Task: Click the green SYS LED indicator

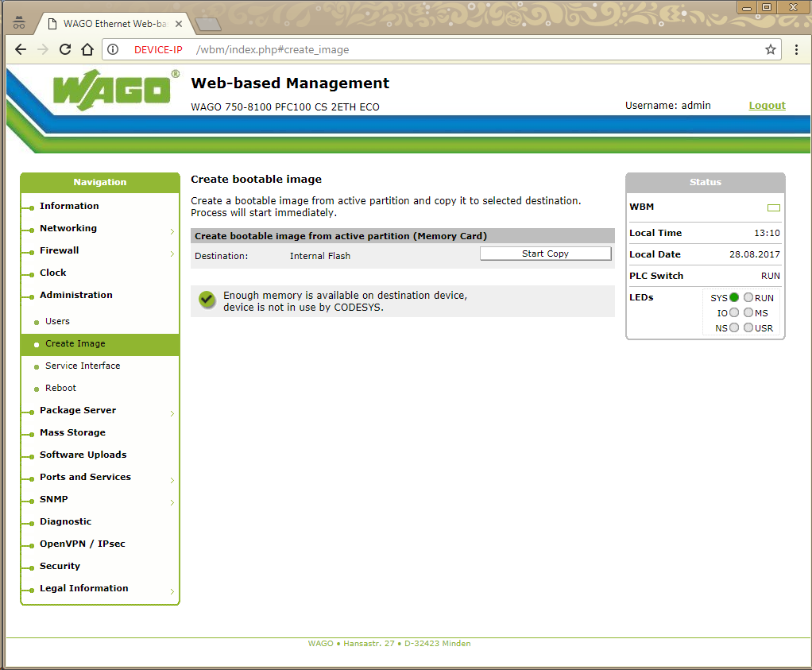Action: [734, 297]
